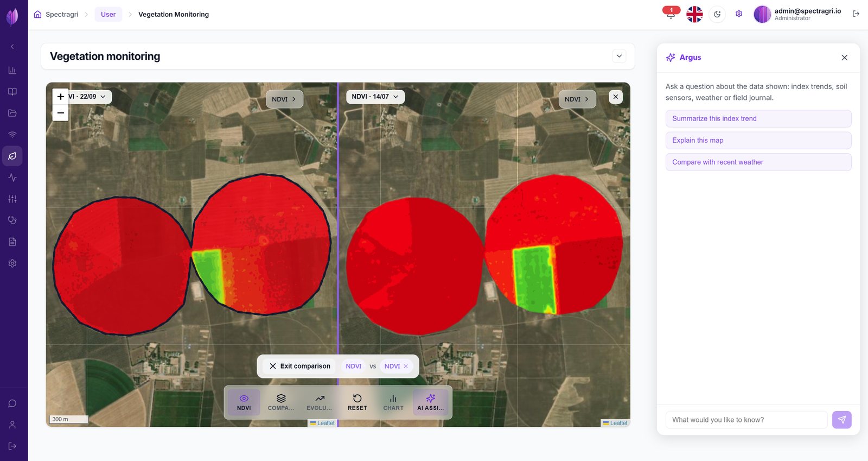Focus the 'What would you like to know?' field

coord(746,420)
